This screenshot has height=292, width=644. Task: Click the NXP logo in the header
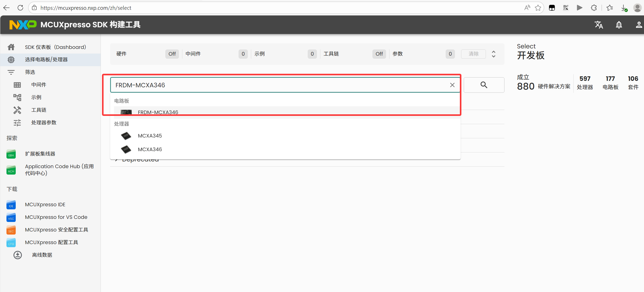pos(23,25)
